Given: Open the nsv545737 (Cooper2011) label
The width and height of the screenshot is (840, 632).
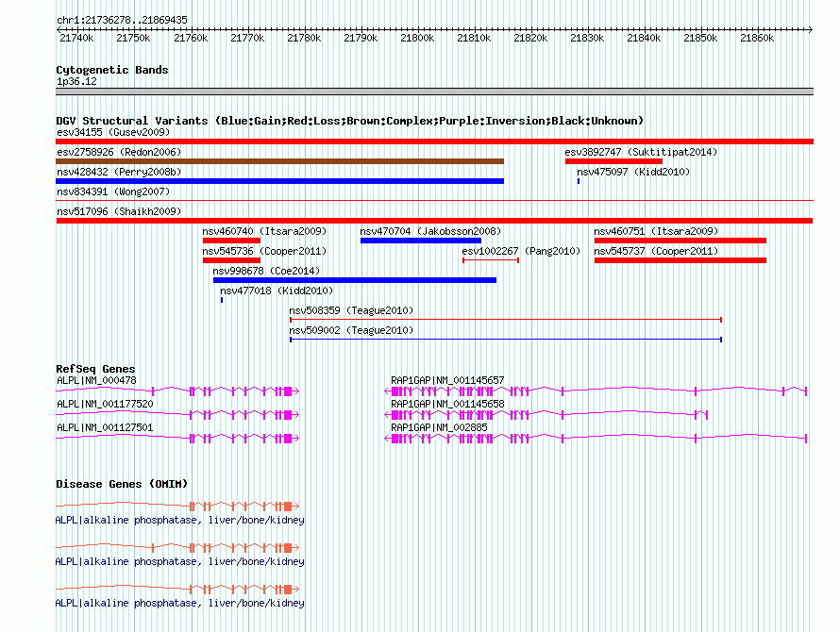Looking at the screenshot, I should click(656, 251).
